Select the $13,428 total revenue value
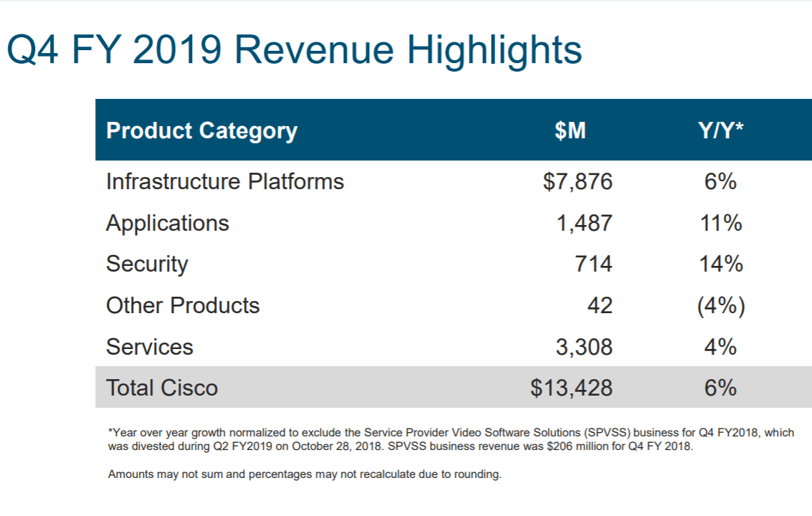Screen dimensions: 812x516 point(571,388)
